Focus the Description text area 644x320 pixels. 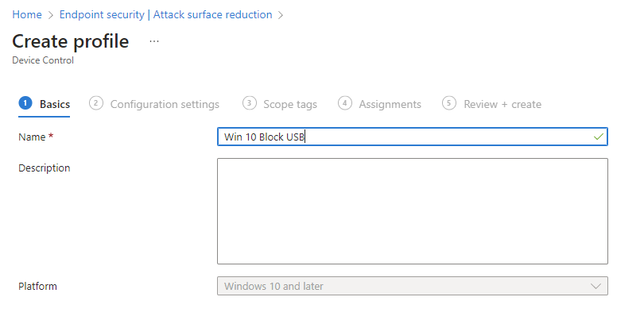coord(412,210)
